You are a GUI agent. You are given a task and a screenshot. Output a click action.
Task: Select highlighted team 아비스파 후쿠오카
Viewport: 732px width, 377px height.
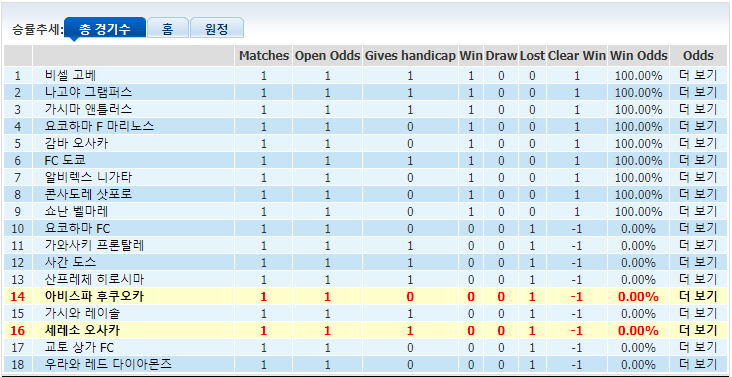click(95, 296)
